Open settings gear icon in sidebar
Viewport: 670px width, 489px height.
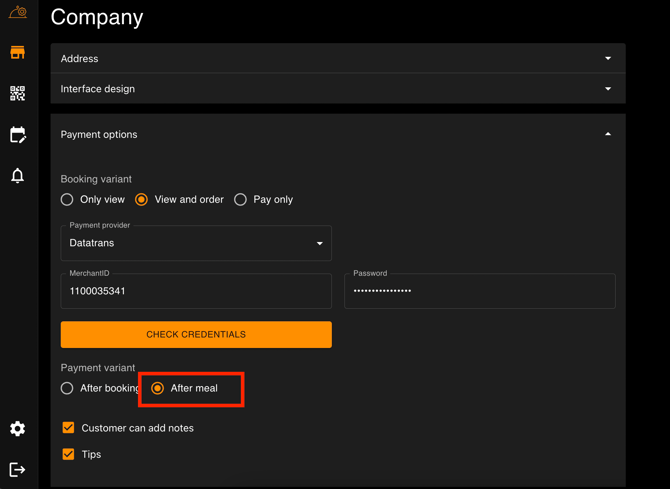point(17,428)
